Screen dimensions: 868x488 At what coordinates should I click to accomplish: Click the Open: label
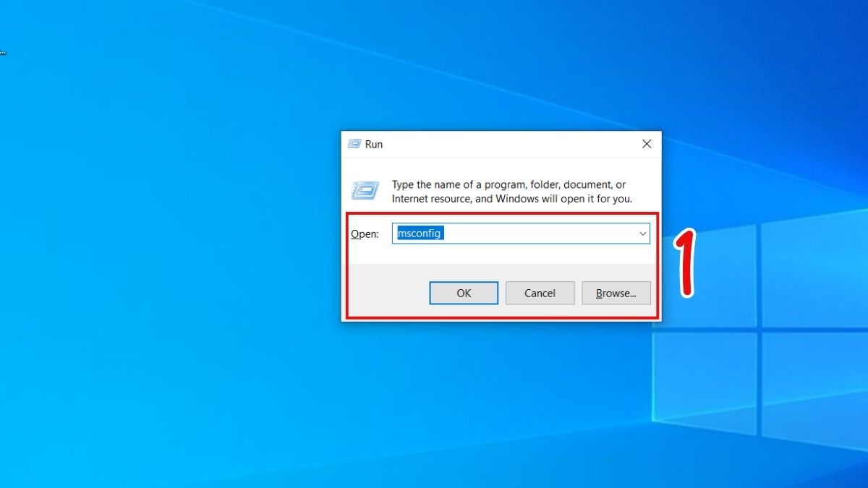coord(364,233)
